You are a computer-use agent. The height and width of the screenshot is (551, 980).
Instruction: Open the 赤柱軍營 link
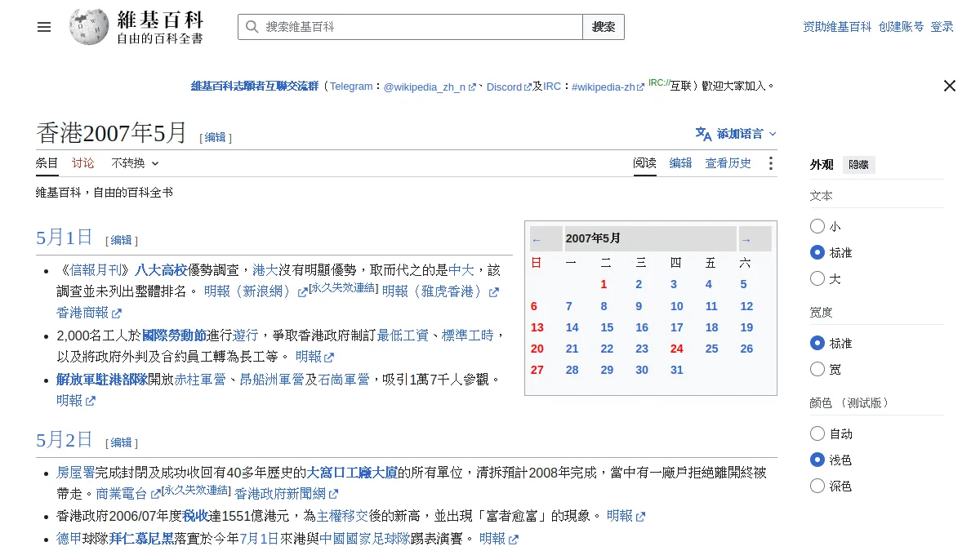tap(199, 380)
